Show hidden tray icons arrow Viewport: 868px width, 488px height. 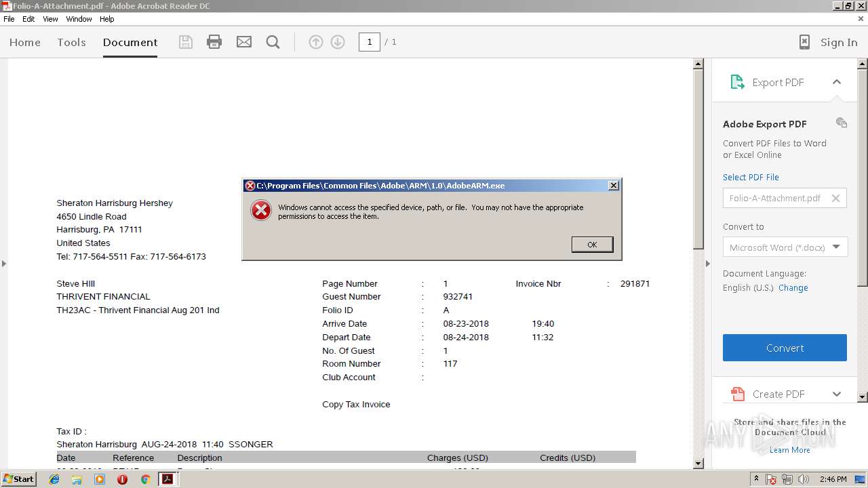756,479
